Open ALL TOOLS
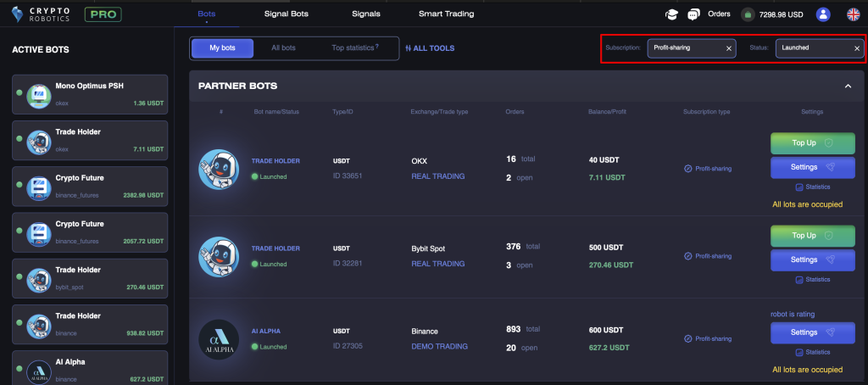Screen dimensions: 868x385 click(430, 48)
